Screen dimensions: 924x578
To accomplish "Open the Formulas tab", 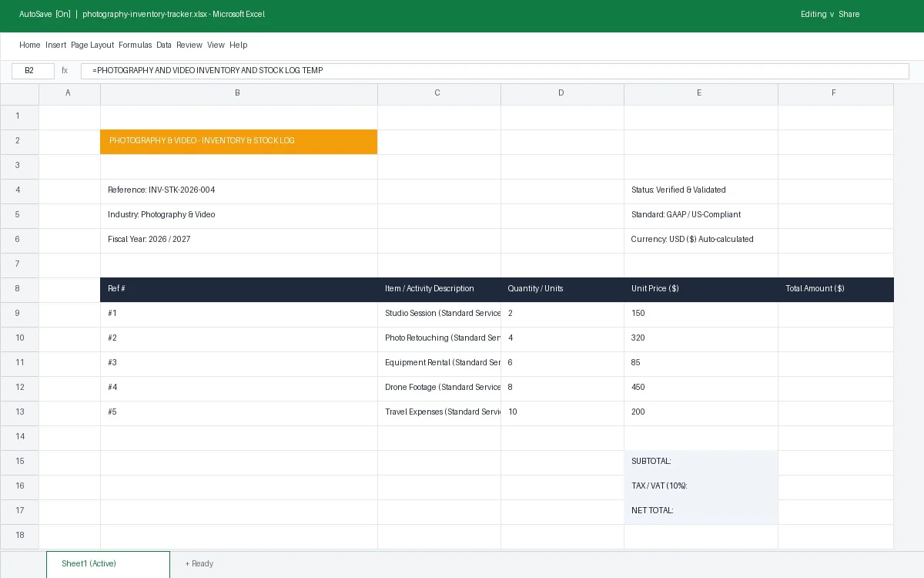I will pos(136,45).
